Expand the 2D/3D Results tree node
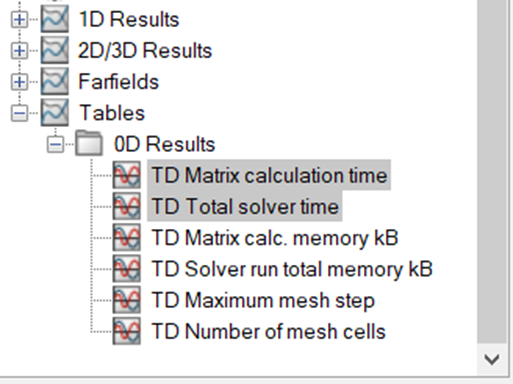The height and width of the screenshot is (384, 513). tap(19, 51)
